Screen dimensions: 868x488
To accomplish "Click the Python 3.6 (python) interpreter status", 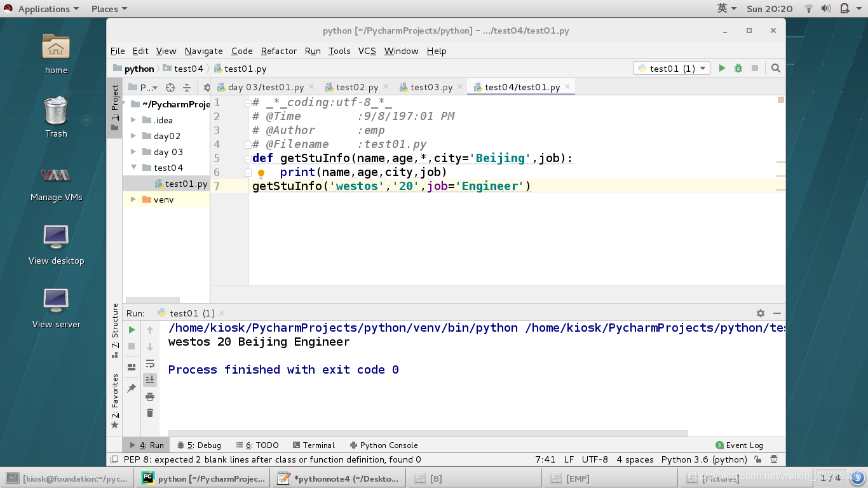I will tap(703, 459).
